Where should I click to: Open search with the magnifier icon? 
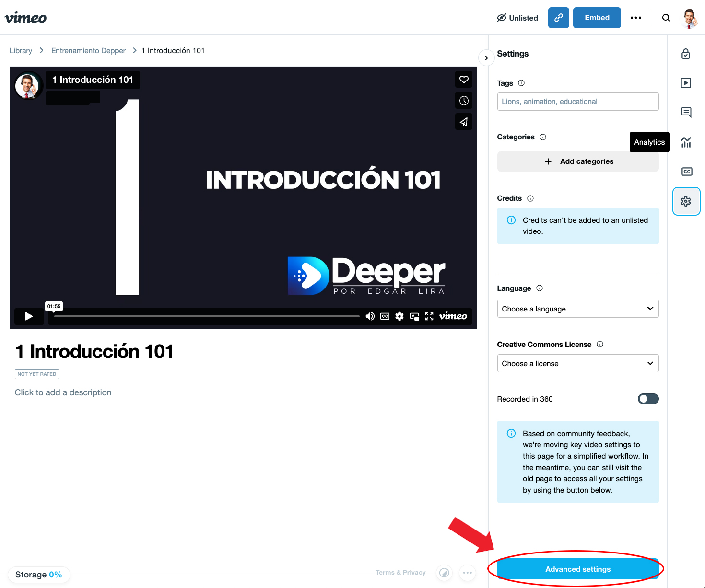(666, 18)
